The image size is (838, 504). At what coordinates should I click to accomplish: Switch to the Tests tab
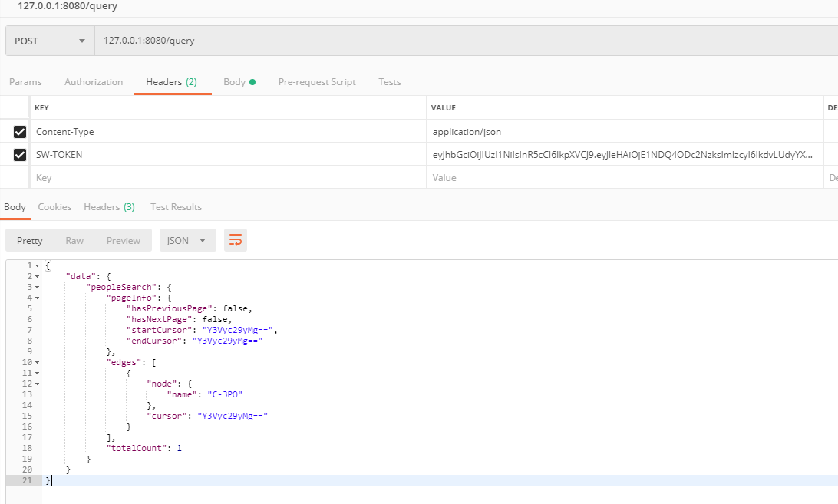pyautogui.click(x=390, y=82)
